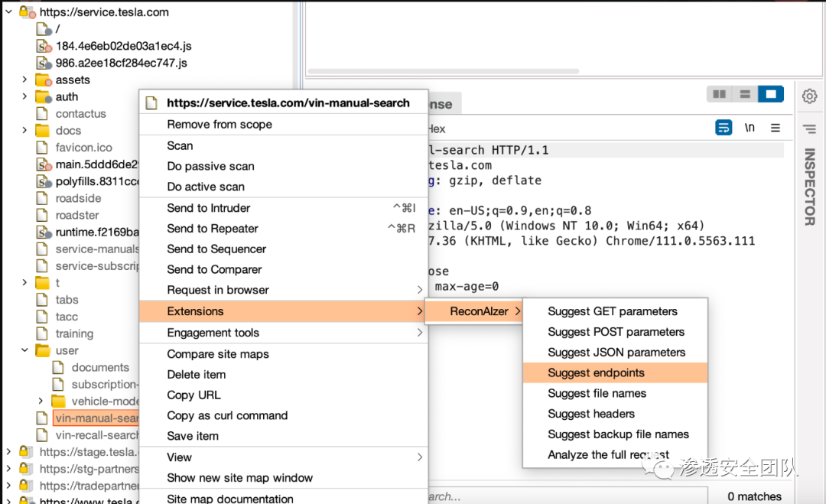Click the lock icon for service.tesla.com

click(27, 12)
